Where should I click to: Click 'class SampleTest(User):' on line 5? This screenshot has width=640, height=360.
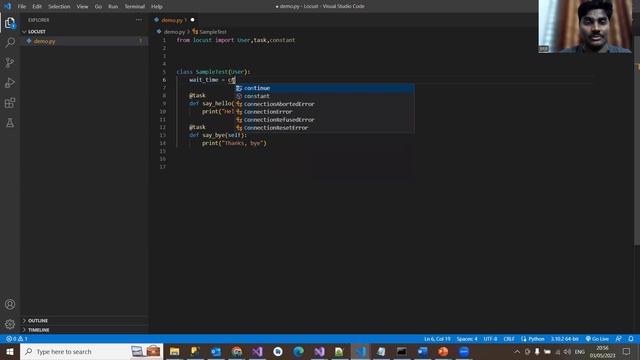213,72
